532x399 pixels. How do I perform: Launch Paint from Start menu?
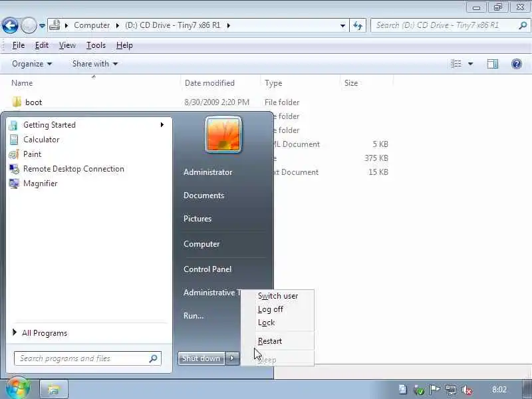(x=88, y=154)
